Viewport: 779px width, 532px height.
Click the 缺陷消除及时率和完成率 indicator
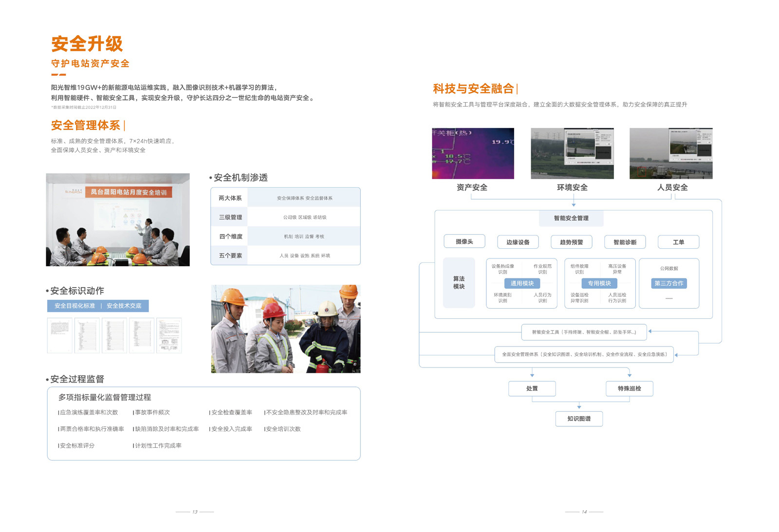(x=167, y=429)
